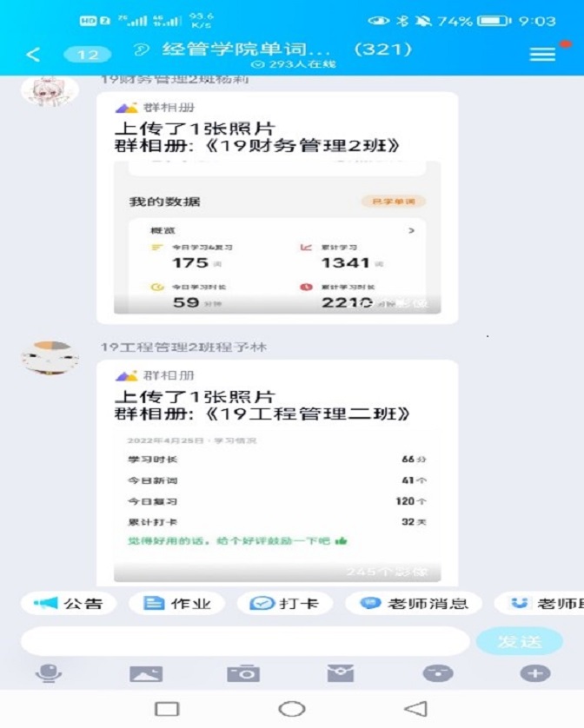Tap the plus icon for more options
This screenshot has height=728, width=584.
click(535, 673)
